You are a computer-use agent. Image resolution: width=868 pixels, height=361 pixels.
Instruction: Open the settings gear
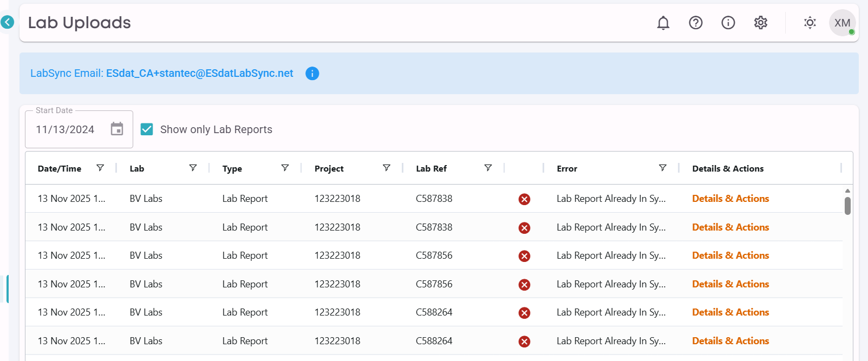point(761,23)
